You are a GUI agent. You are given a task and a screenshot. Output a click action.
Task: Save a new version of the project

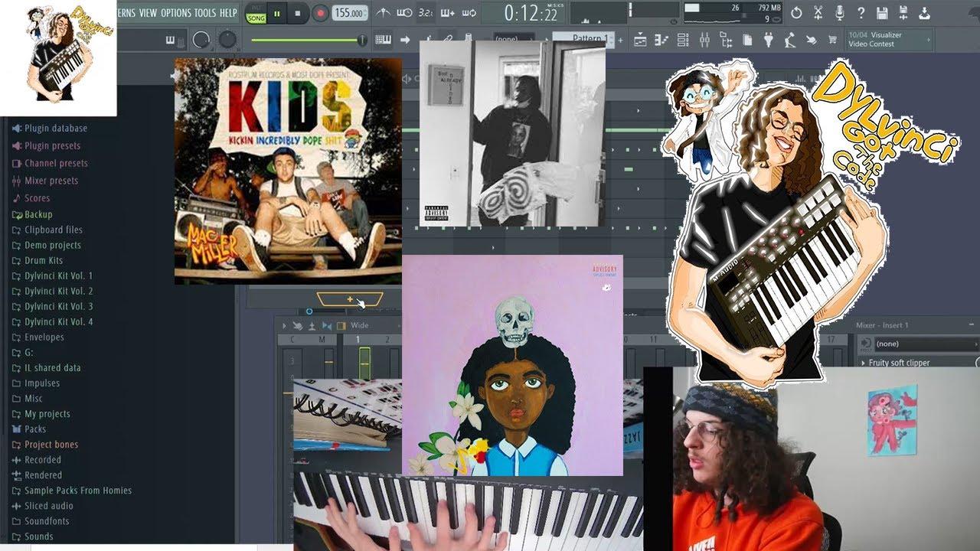point(903,13)
